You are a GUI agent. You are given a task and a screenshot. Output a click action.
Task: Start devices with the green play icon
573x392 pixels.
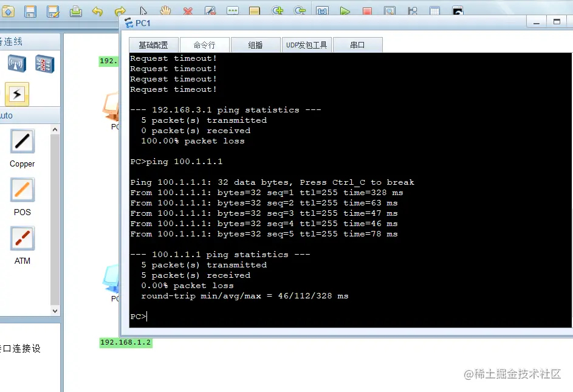(345, 11)
